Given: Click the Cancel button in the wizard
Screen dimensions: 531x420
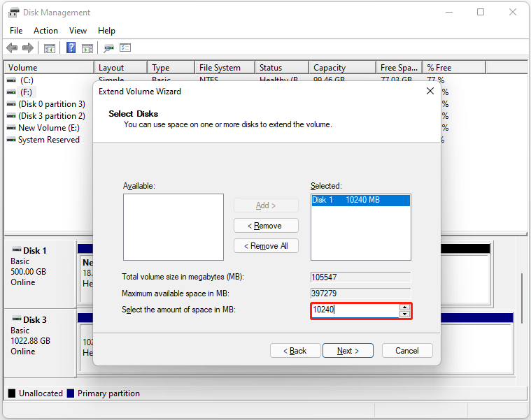Looking at the screenshot, I should point(406,351).
